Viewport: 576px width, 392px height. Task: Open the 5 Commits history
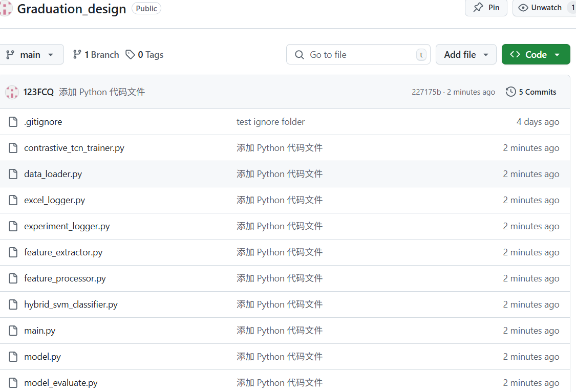[531, 92]
